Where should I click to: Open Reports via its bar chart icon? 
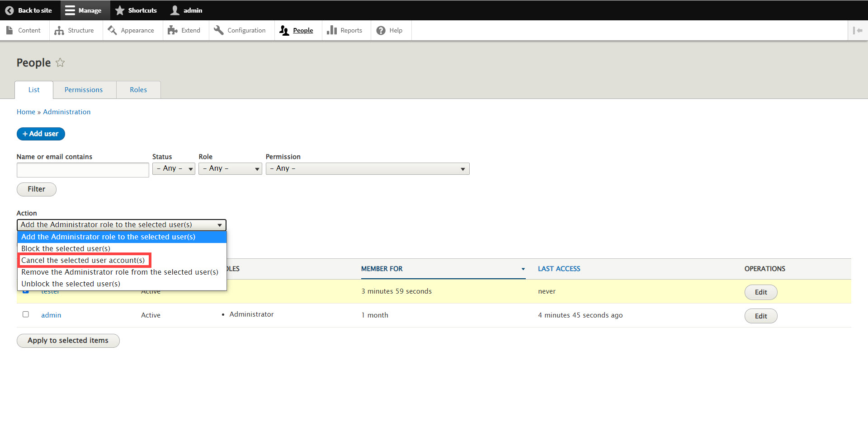332,30
